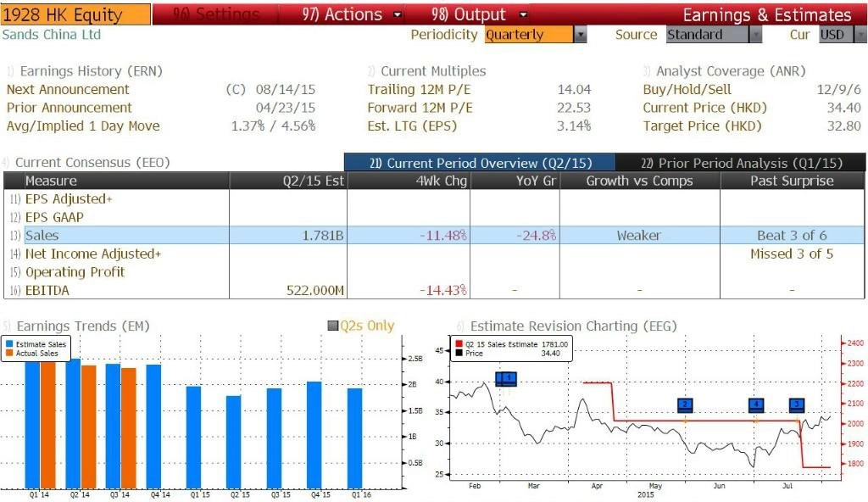Click the Past Surprise column header
Image resolution: width=868 pixels, height=502 pixels.
pyautogui.click(x=793, y=181)
